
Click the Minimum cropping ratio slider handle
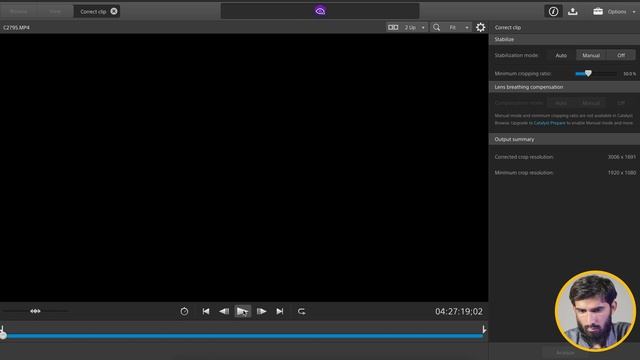[588, 73]
